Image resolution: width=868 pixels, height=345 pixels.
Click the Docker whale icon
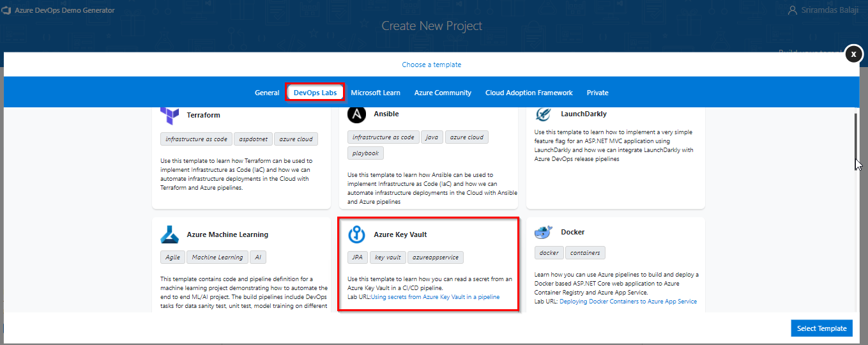(x=544, y=232)
